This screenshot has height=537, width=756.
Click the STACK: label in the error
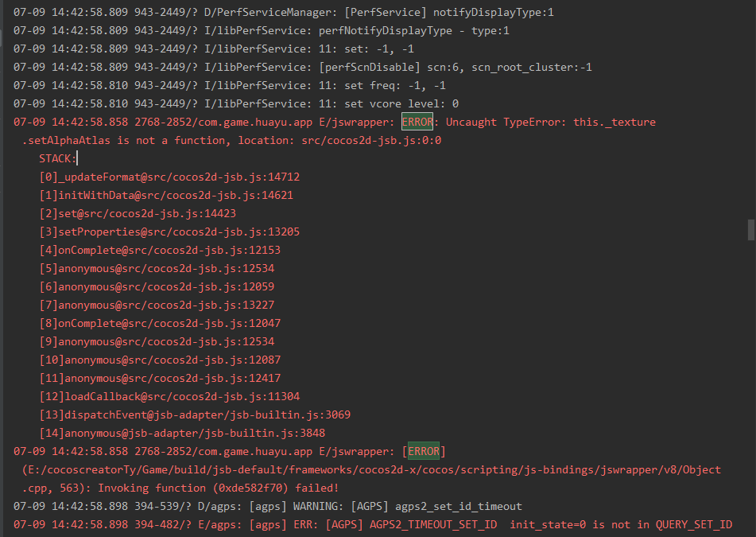point(57,158)
